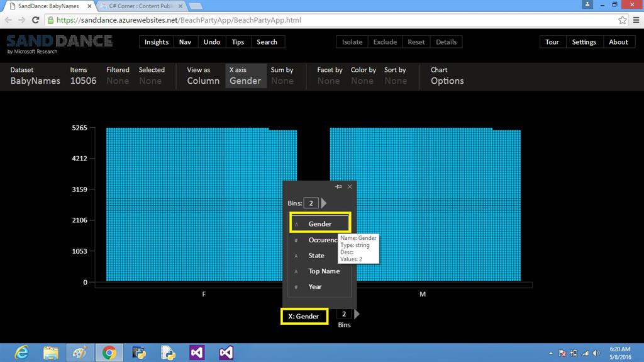
Task: Click the address bar URL
Action: pyautogui.click(x=179, y=20)
